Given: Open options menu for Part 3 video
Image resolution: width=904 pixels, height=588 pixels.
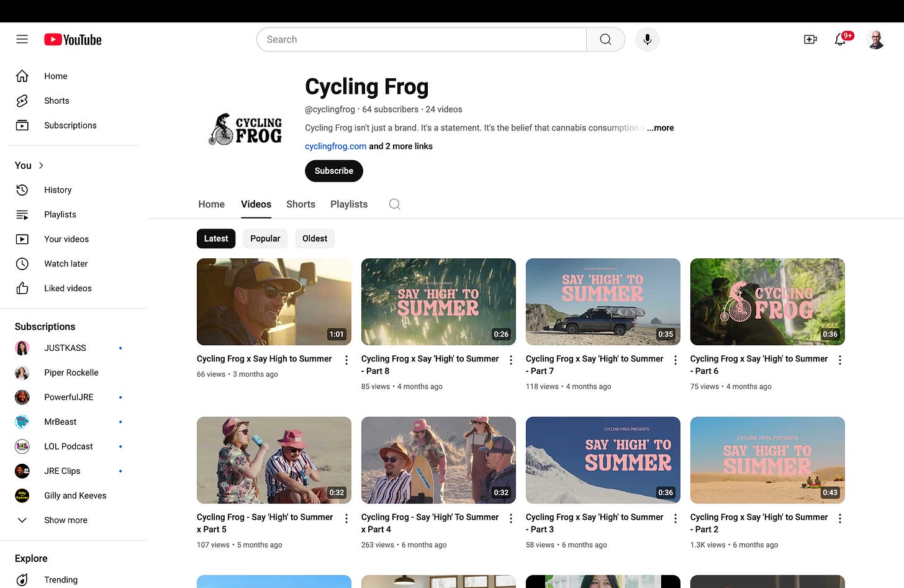Looking at the screenshot, I should pyautogui.click(x=676, y=518).
